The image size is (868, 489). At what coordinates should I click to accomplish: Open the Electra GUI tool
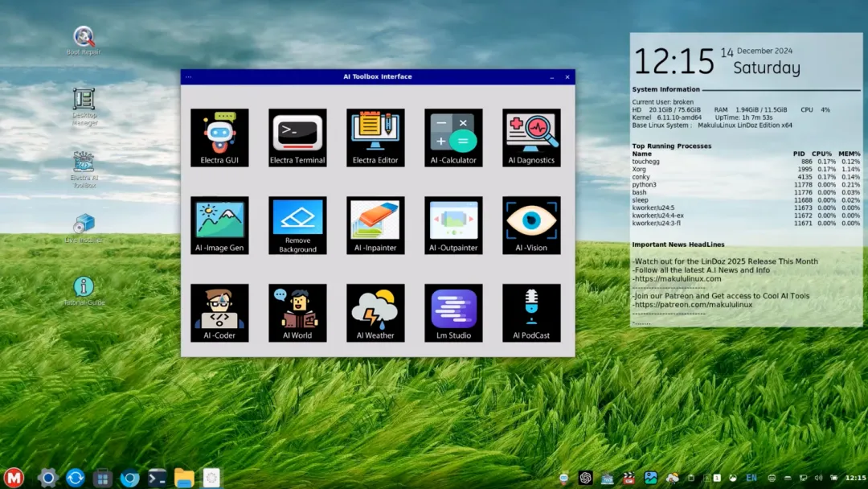(x=219, y=138)
